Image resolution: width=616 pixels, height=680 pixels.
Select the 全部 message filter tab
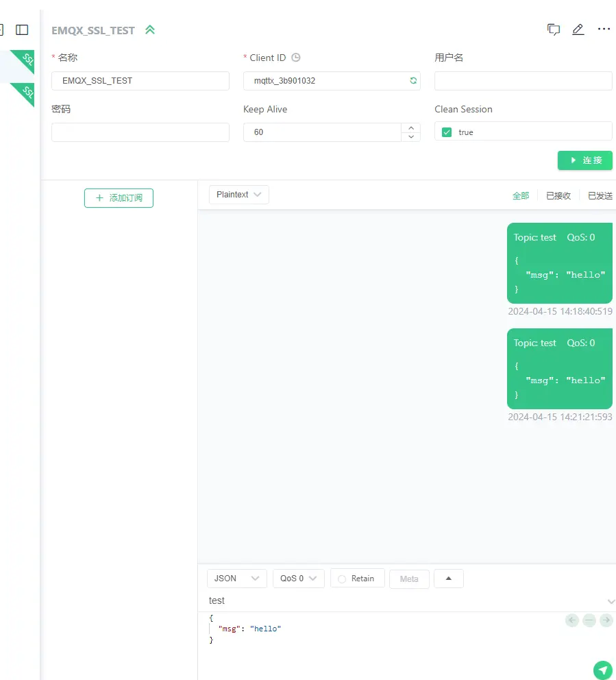[521, 195]
